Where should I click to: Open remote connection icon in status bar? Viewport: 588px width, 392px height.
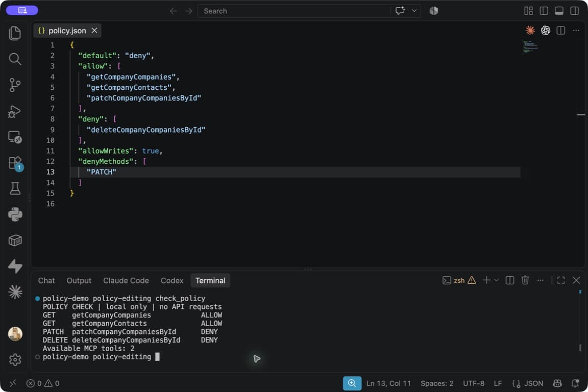click(13, 383)
